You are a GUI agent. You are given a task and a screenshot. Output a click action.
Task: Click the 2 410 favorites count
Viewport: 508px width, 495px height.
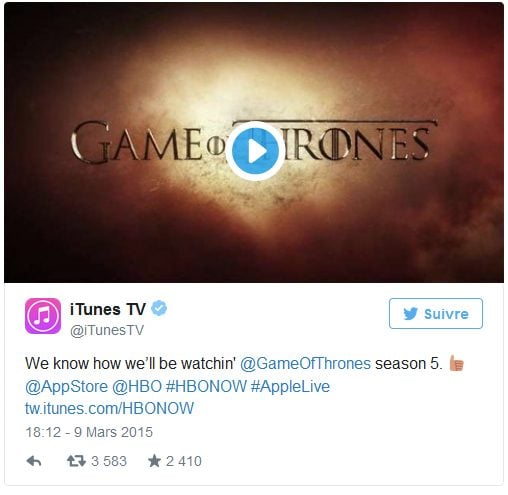coord(184,461)
